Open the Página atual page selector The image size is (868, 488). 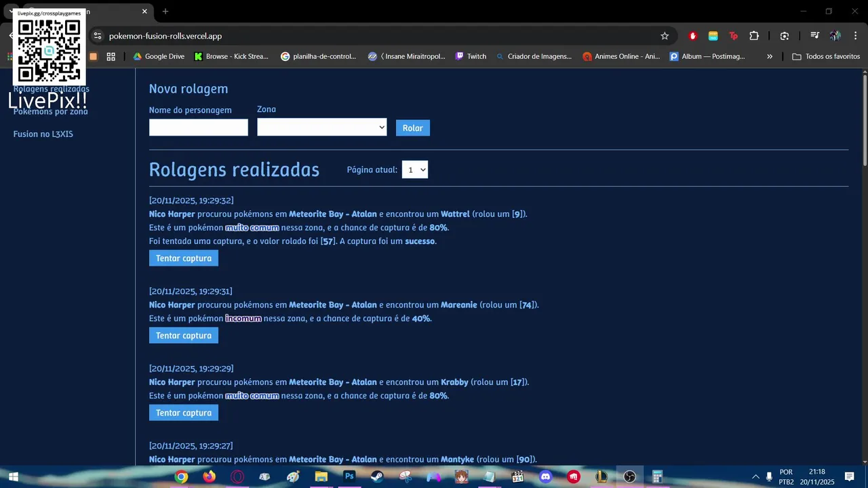tap(414, 169)
